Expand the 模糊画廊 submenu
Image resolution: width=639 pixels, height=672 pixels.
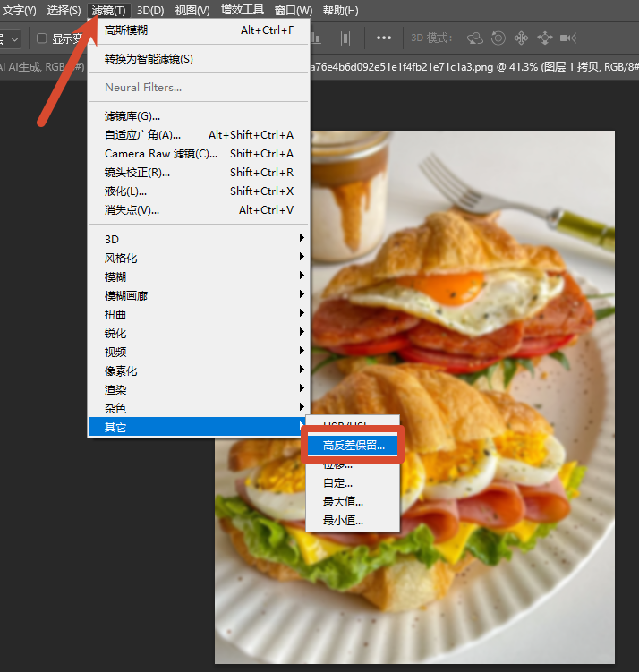click(199, 295)
